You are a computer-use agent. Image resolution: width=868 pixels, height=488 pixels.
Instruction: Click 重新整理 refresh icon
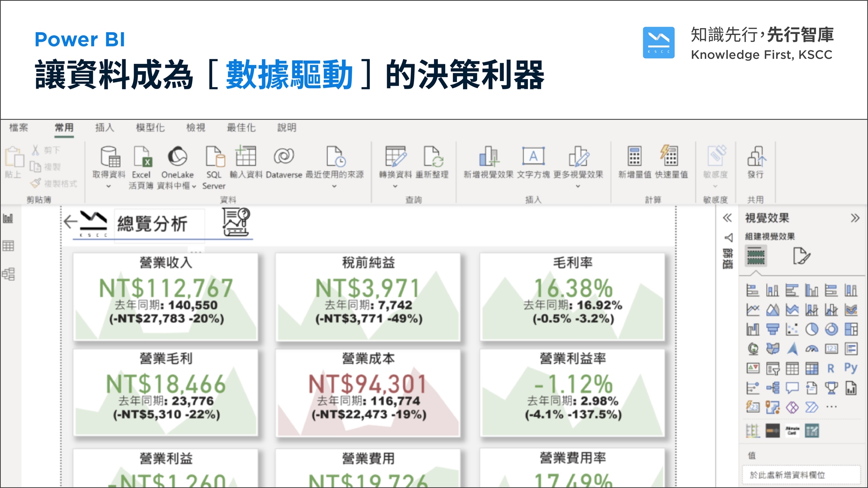click(432, 157)
